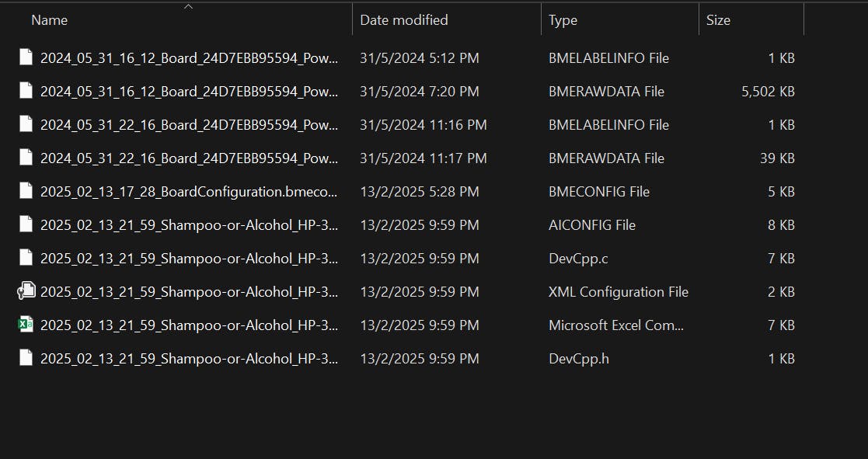
Task: Click the DevCpp.c file icon
Action: coord(26,259)
